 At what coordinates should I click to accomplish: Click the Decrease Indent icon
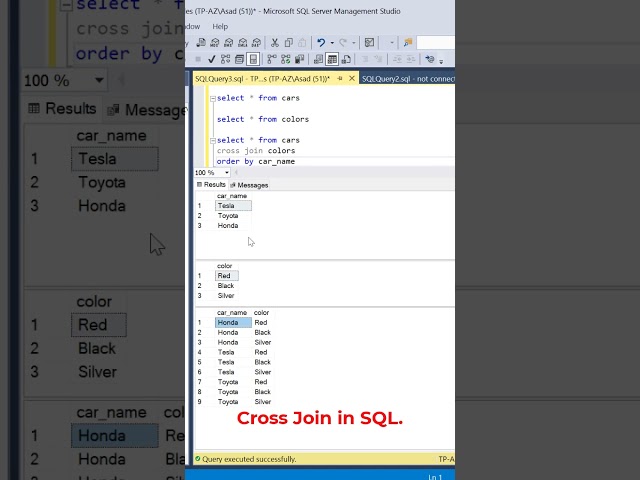397,60
